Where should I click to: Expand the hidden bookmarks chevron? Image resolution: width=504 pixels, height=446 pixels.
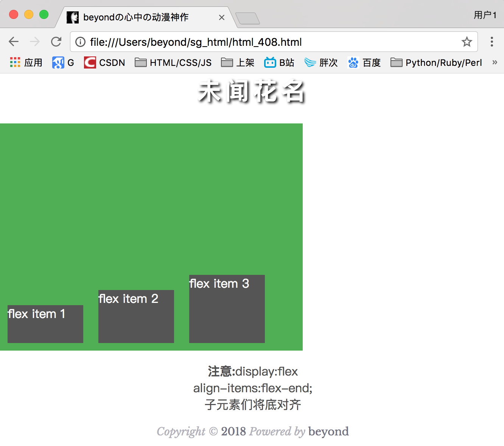click(495, 62)
